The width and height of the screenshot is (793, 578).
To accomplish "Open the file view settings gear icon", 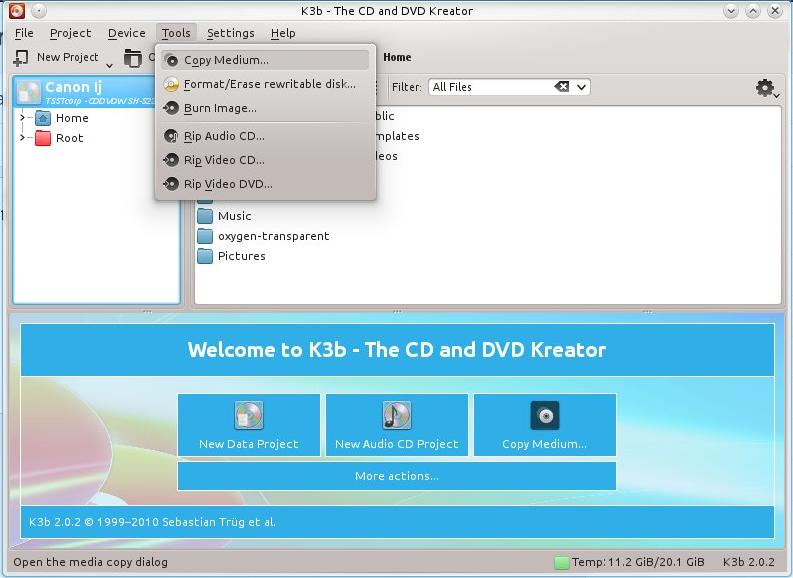I will click(765, 87).
